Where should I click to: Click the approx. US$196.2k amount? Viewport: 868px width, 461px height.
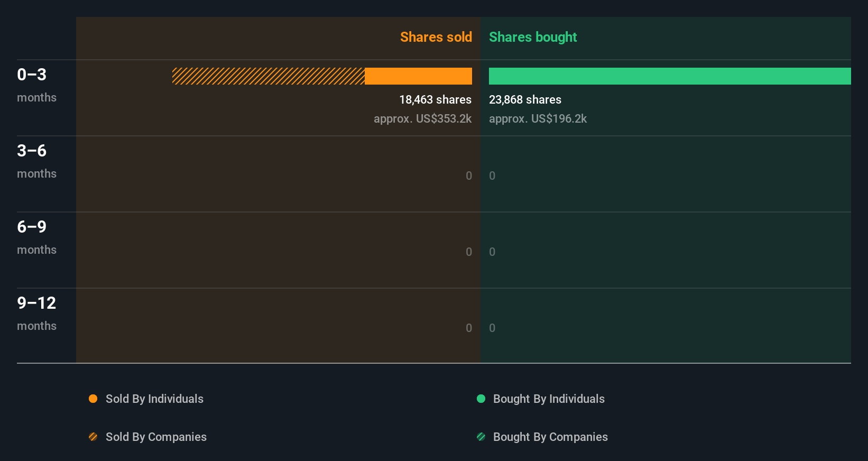coord(538,119)
